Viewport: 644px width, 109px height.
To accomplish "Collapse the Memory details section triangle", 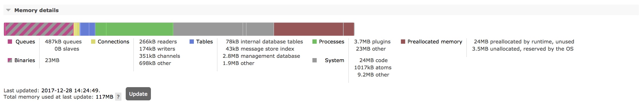I will click(x=8, y=10).
